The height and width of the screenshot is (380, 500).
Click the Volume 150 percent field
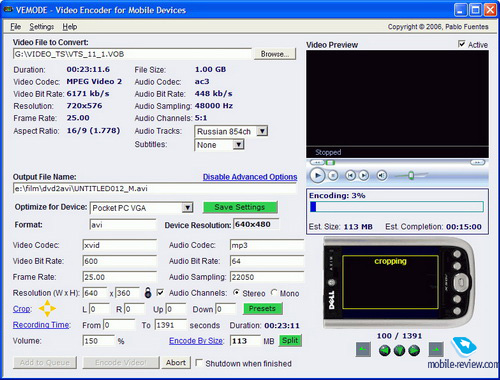tap(98, 341)
